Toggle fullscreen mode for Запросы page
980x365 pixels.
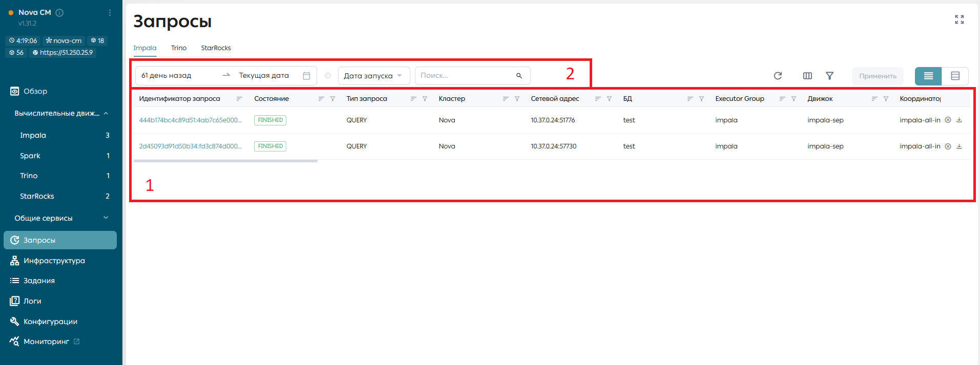tap(959, 19)
